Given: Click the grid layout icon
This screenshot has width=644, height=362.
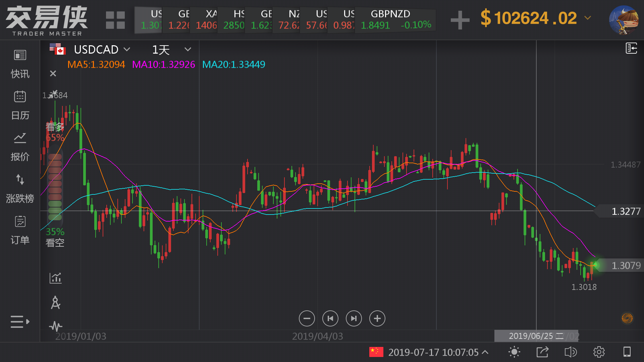Looking at the screenshot, I should (x=115, y=20).
